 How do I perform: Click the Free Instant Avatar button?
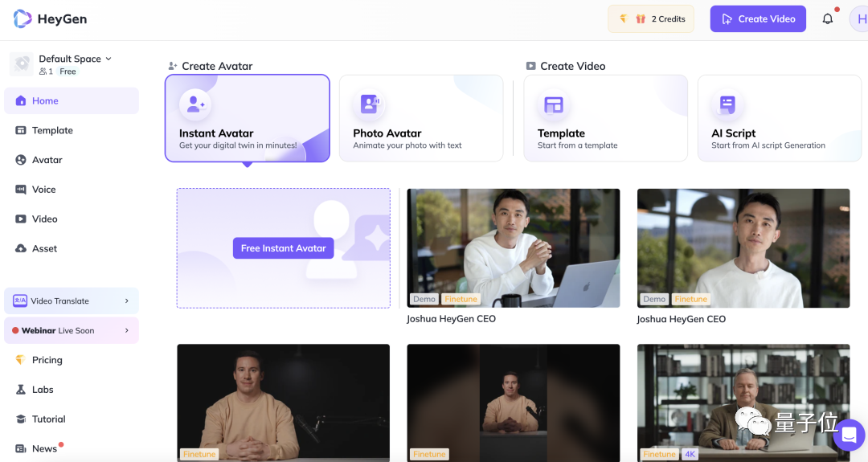283,248
